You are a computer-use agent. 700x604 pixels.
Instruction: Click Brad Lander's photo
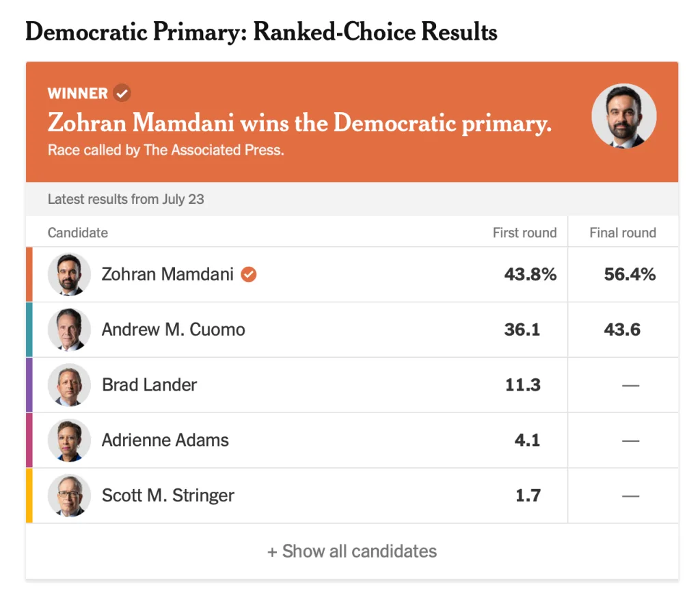69,385
